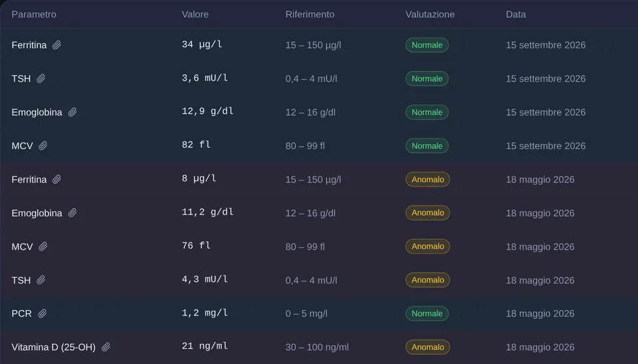Open the PCR attachment paperclip
638x364 pixels.
pyautogui.click(x=42, y=314)
